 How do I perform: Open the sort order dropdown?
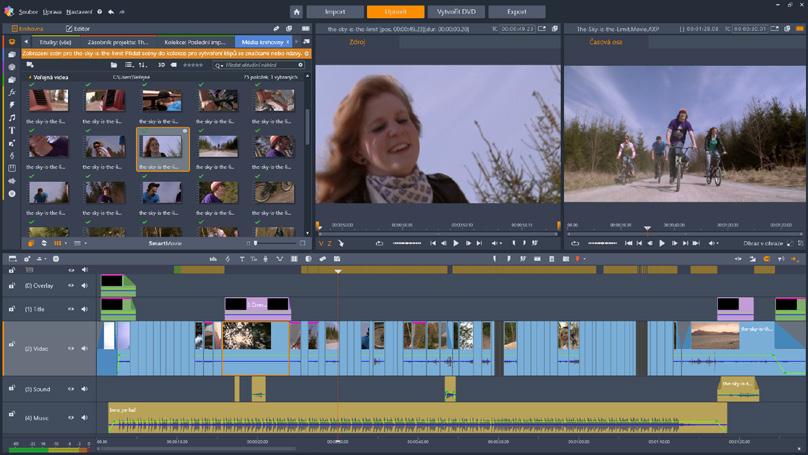pyautogui.click(x=143, y=65)
